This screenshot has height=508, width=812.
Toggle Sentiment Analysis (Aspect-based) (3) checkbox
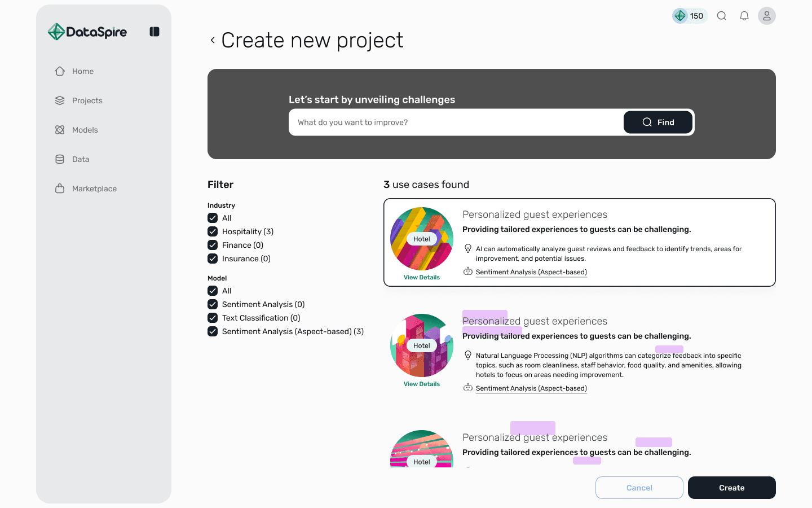click(213, 331)
